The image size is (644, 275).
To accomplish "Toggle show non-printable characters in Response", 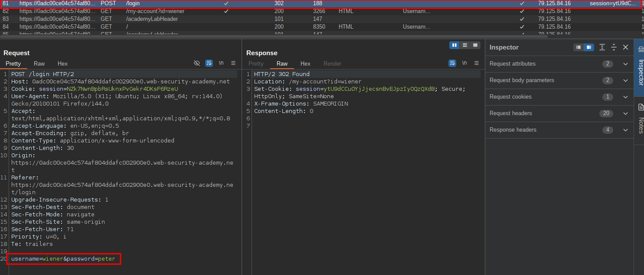I will click(464, 63).
